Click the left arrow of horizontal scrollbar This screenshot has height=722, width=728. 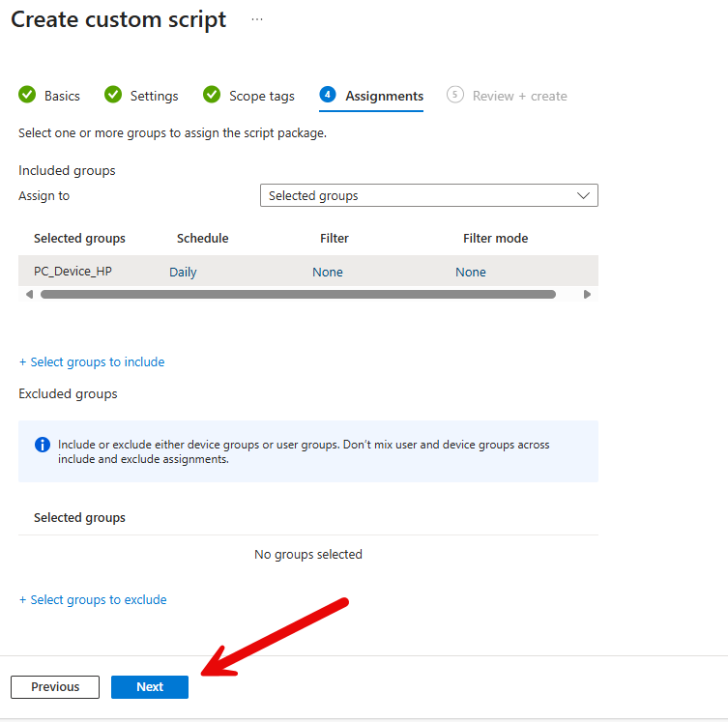29,294
